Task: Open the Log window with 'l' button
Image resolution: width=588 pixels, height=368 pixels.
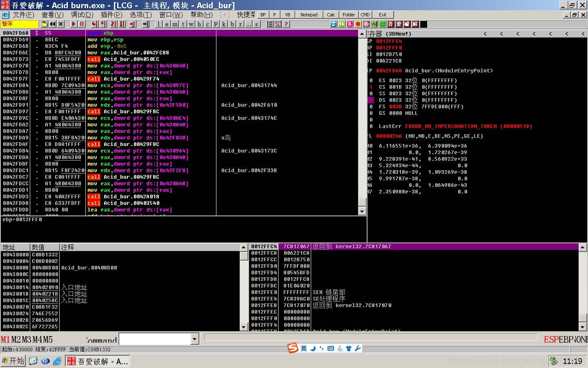Action: [158, 24]
